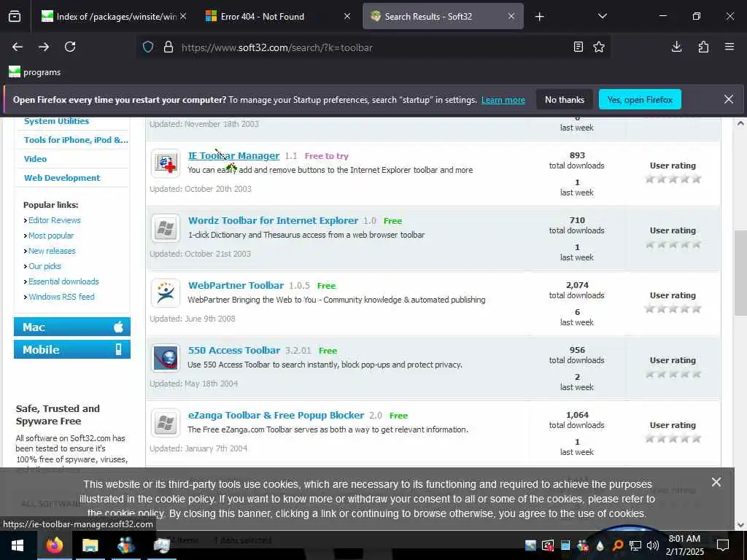The width and height of the screenshot is (747, 560).
Task: Dismiss the Firefox startup notification bar
Action: coord(729,99)
